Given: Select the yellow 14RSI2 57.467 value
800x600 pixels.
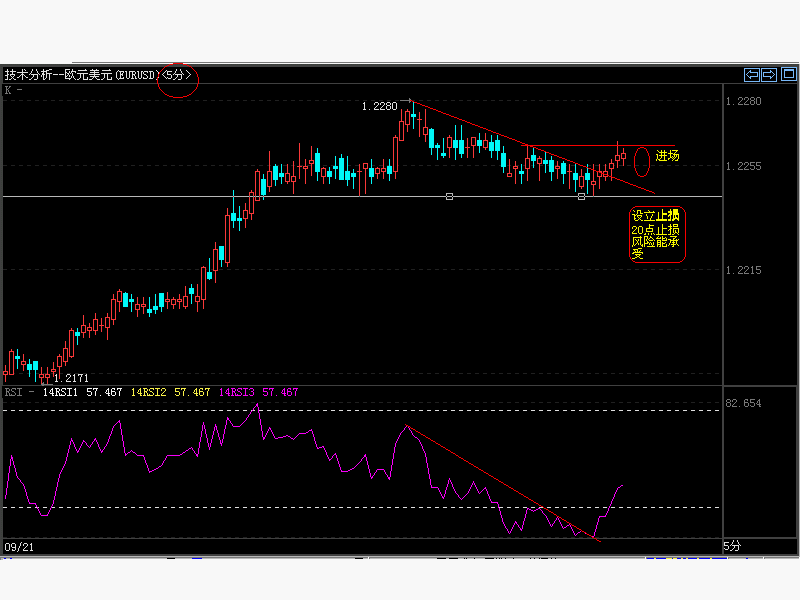Looking at the screenshot, I should tap(170, 392).
